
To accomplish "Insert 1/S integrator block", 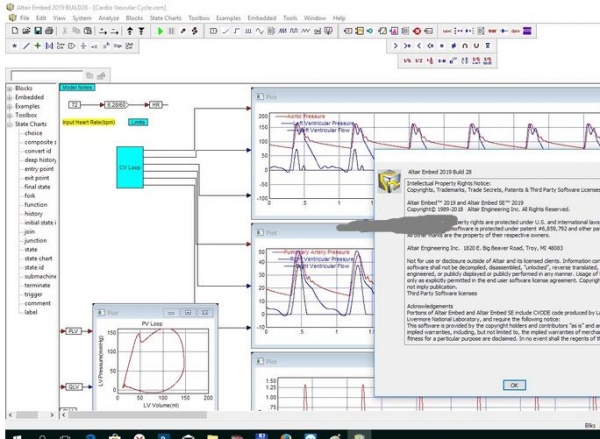I will coord(407,60).
